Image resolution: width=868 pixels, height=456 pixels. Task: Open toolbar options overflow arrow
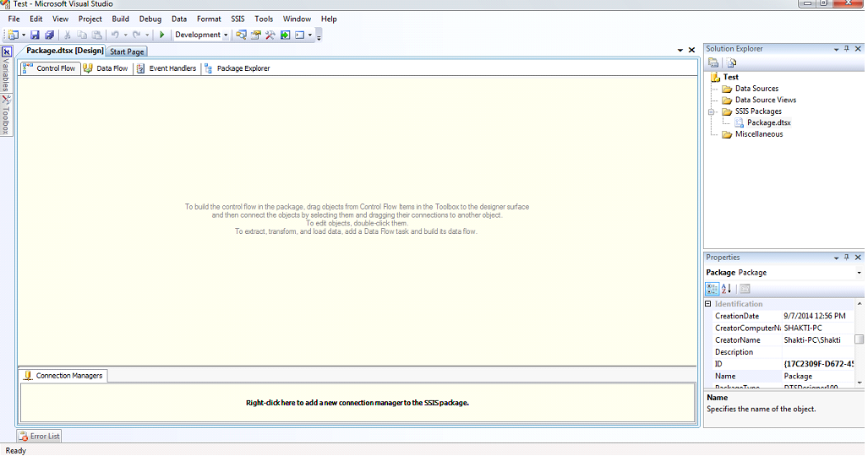click(x=319, y=36)
